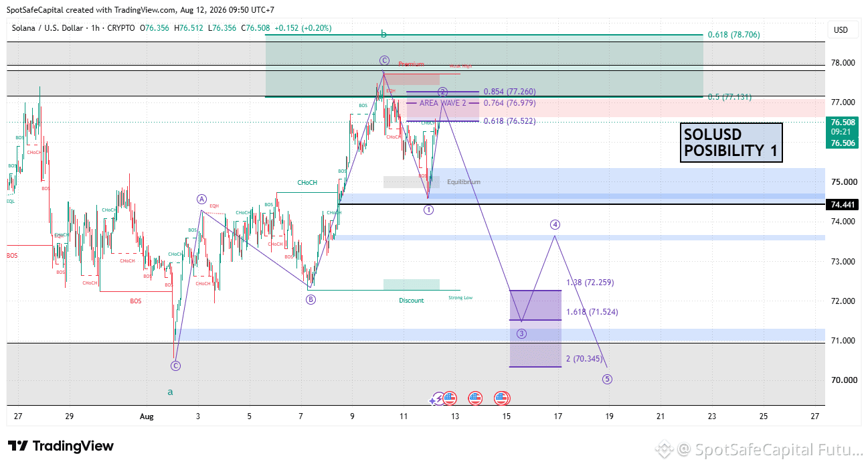Click the 09:21 bar countdown
Screen dimensions: 868x466
pyautogui.click(x=841, y=133)
